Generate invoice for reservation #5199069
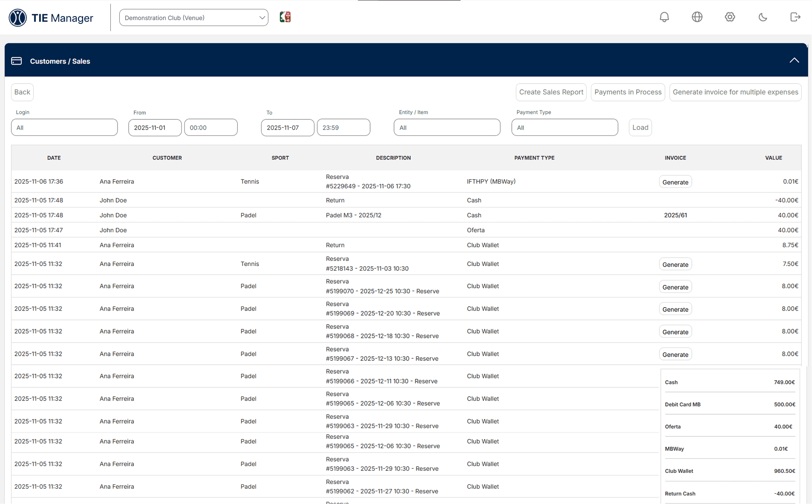 pyautogui.click(x=675, y=309)
